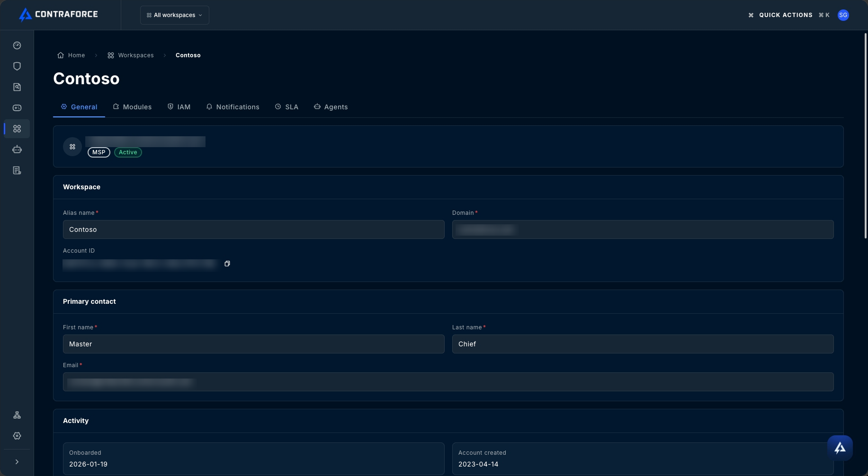Select the workspaces grid icon in sidebar
868x476 pixels.
coord(17,129)
